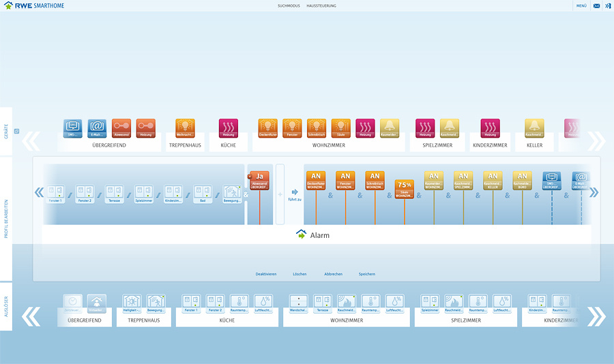Click Speichern to save the profile

pos(367,274)
